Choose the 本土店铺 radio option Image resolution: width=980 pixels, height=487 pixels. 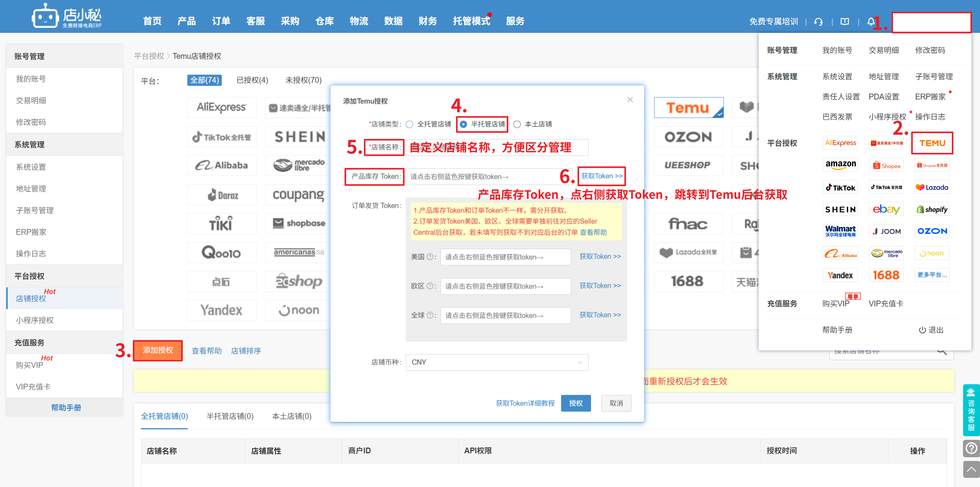517,125
